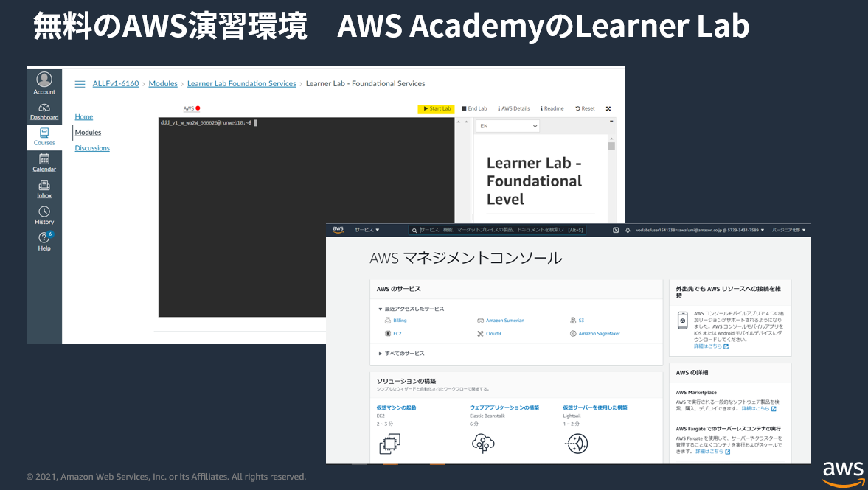This screenshot has height=490, width=868.
Task: Open the EN language dropdown
Action: (x=507, y=126)
